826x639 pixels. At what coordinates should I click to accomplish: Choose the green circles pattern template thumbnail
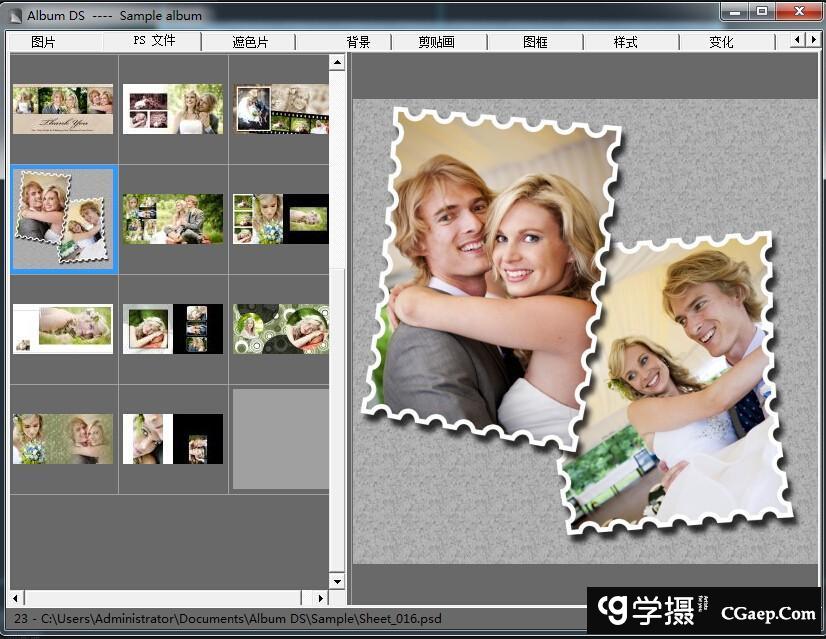(x=282, y=329)
